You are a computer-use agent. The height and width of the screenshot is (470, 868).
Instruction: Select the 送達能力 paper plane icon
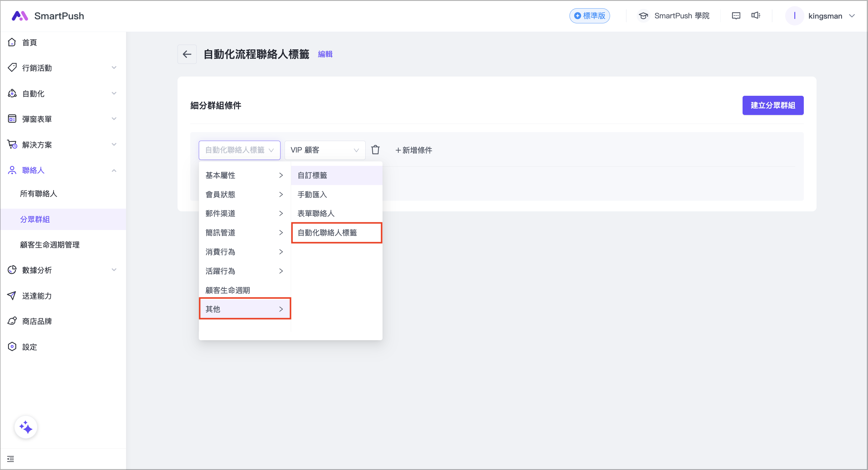(12, 296)
